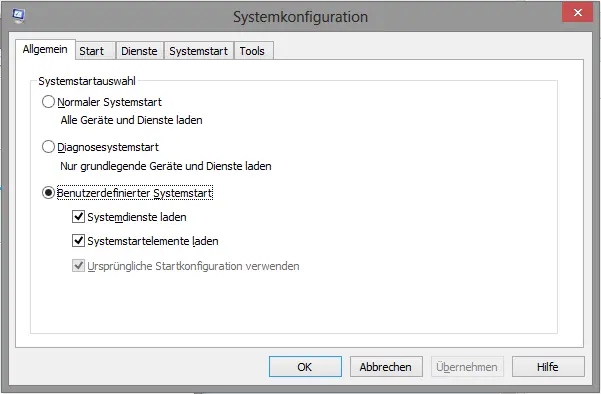Click the Systemkonfiguration title bar text
This screenshot has width=601, height=394.
click(x=300, y=17)
